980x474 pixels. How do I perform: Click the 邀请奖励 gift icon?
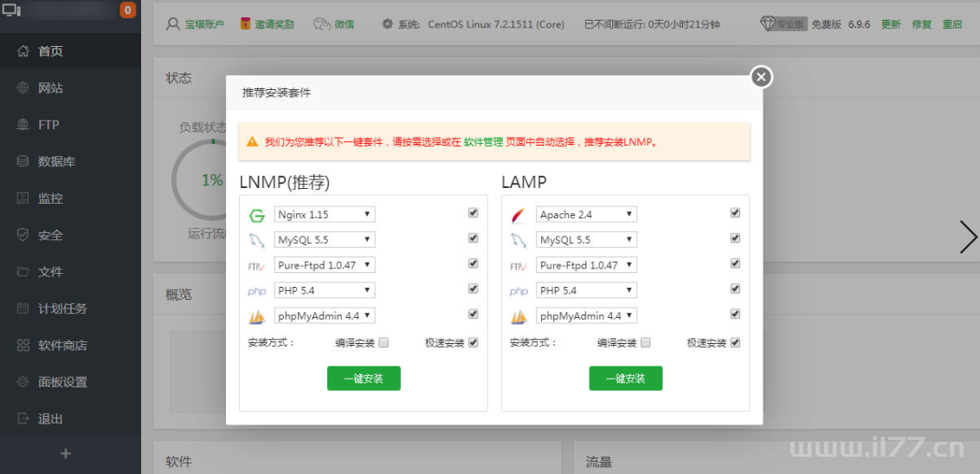(246, 23)
